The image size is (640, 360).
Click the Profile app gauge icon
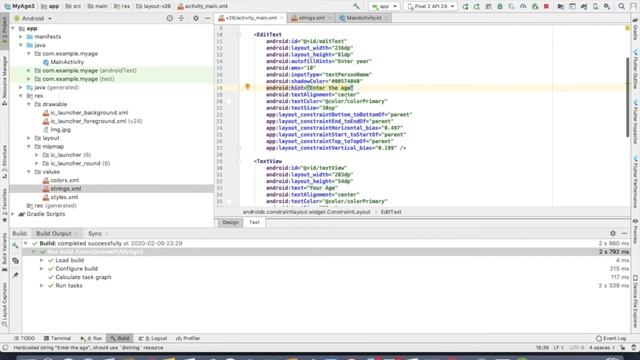click(x=523, y=6)
